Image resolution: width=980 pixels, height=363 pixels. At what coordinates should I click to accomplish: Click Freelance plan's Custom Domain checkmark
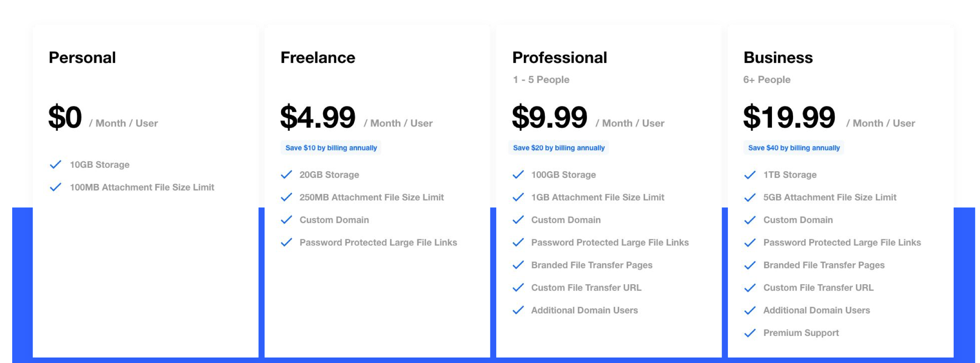tap(287, 220)
